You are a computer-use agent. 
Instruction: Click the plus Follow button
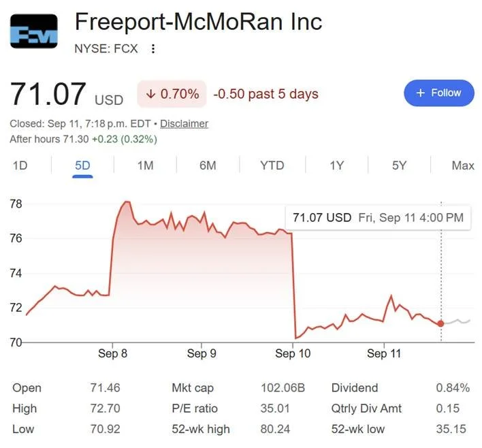tap(438, 93)
